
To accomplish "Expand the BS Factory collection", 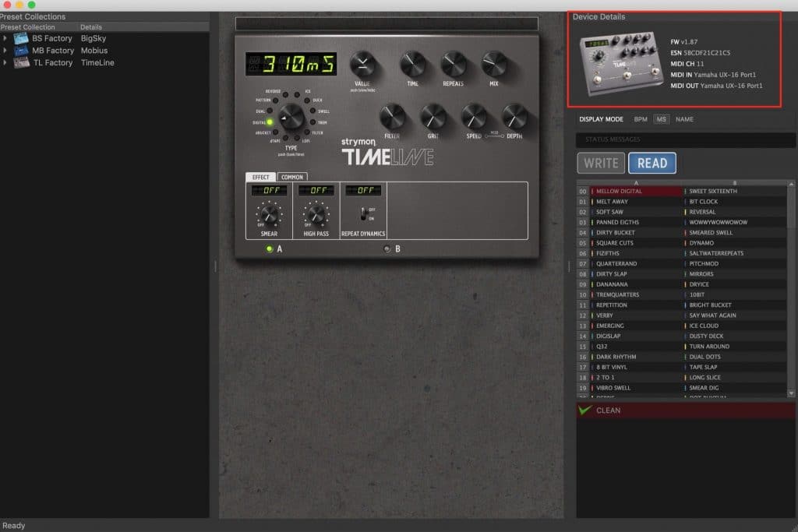I will click(x=5, y=38).
